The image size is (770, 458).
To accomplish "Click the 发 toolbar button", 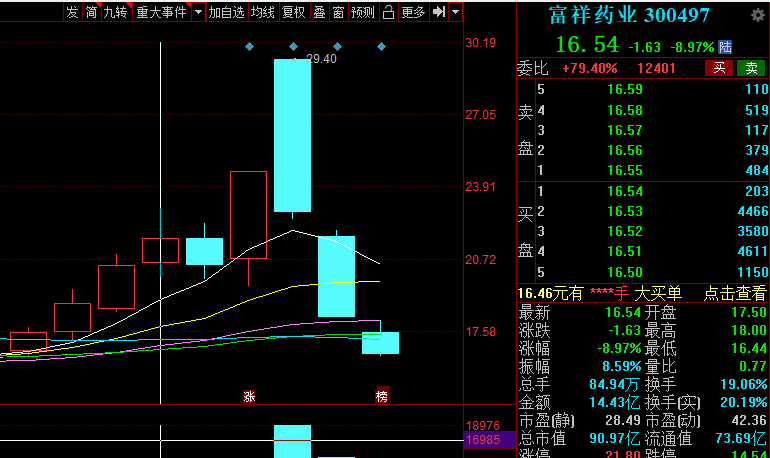I will coord(73,12).
